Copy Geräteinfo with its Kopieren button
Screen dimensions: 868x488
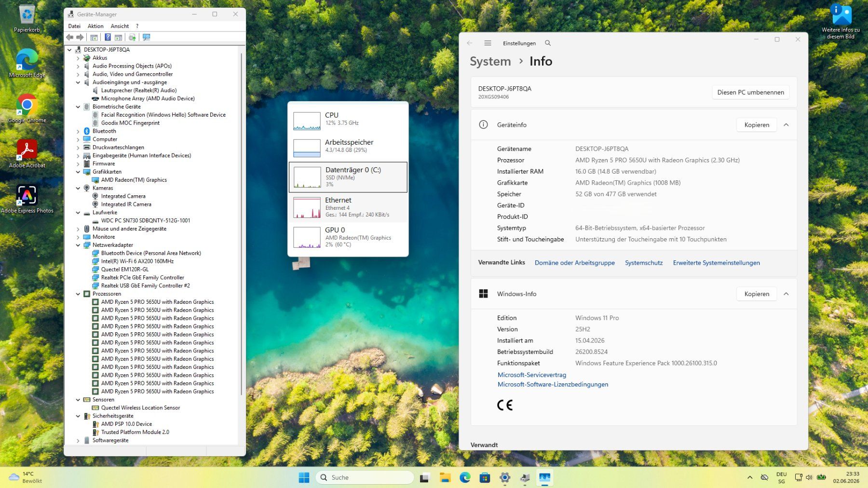point(757,125)
